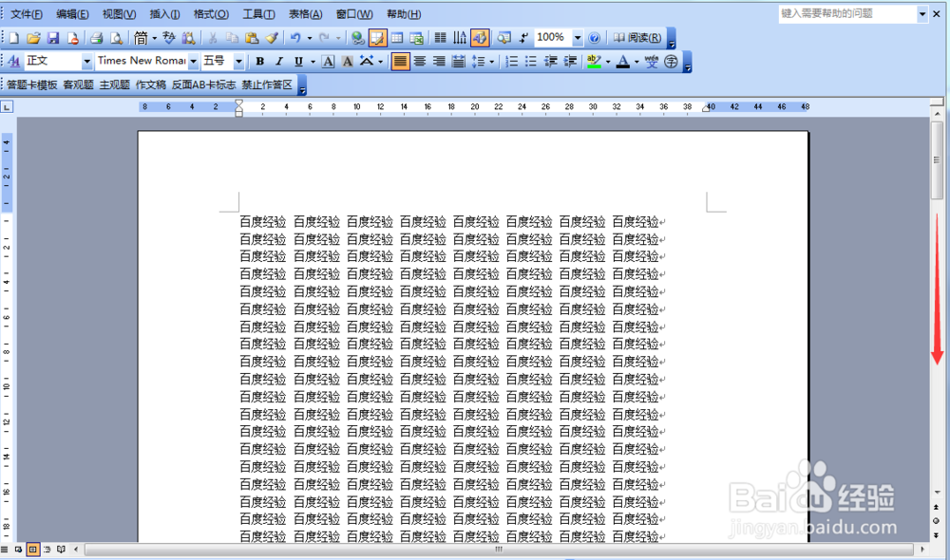Screen dimensions: 950x560
Task: Open the 文件(F) menu
Action: tap(27, 14)
